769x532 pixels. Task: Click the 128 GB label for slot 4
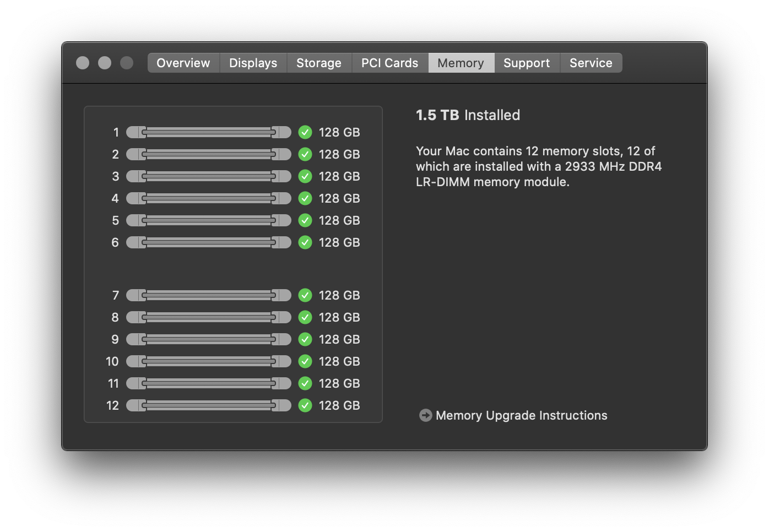click(x=339, y=198)
